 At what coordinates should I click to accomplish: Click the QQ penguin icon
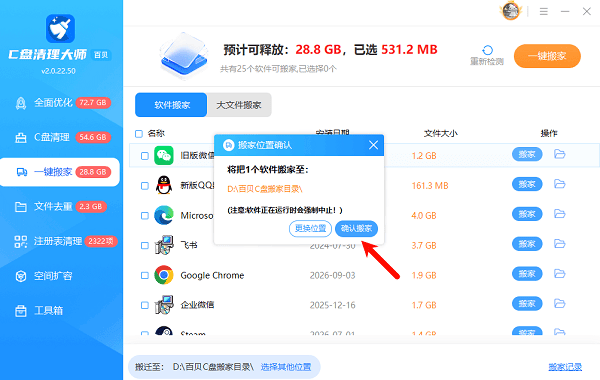click(164, 185)
